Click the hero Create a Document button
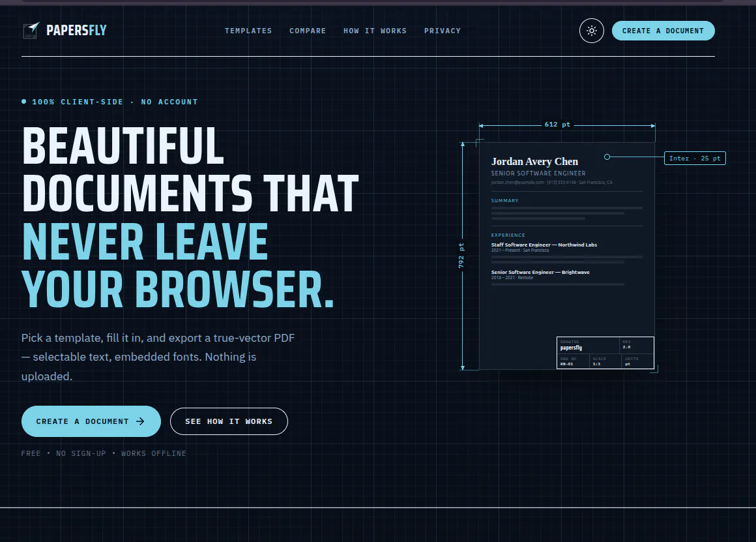This screenshot has width=756, height=542. [x=91, y=421]
